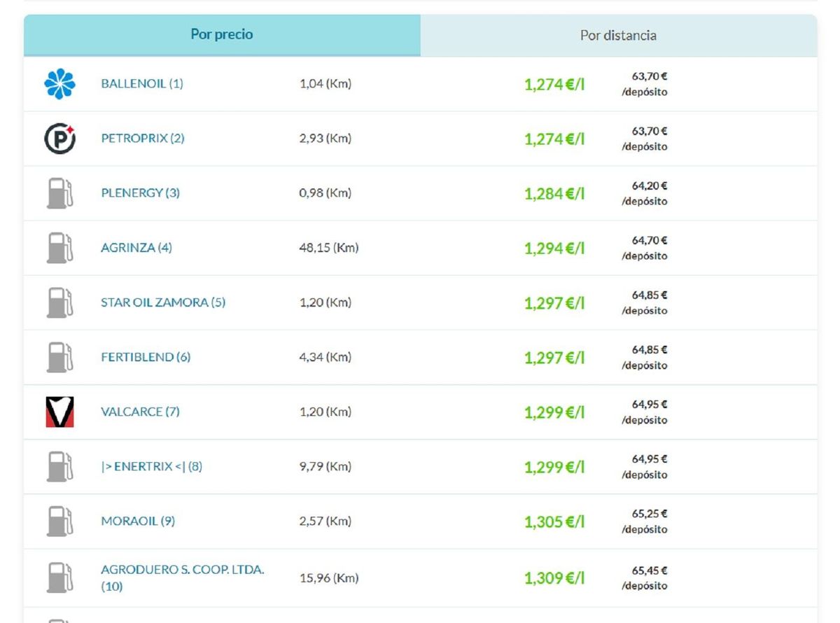Click the 1,20 (Km) distance for Valcarce
This screenshot has width=840, height=623.
click(x=325, y=412)
